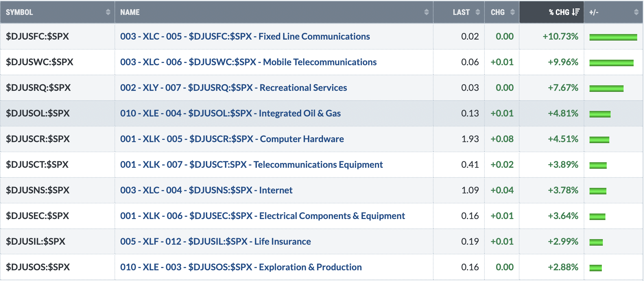Toggle the % CHG descending sort icon
This screenshot has width=644, height=281.
coord(576,12)
